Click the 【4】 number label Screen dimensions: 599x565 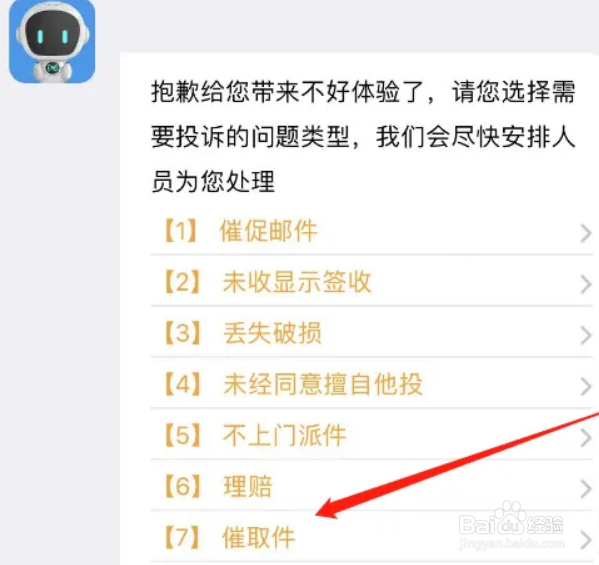182,385
